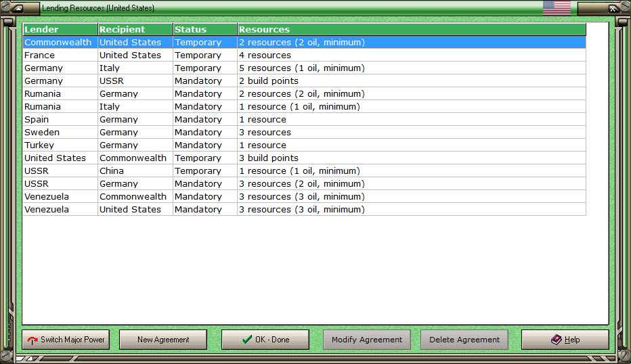631x364 pixels.
Task: Select Germany to Italy agreement row
Action: tap(304, 68)
